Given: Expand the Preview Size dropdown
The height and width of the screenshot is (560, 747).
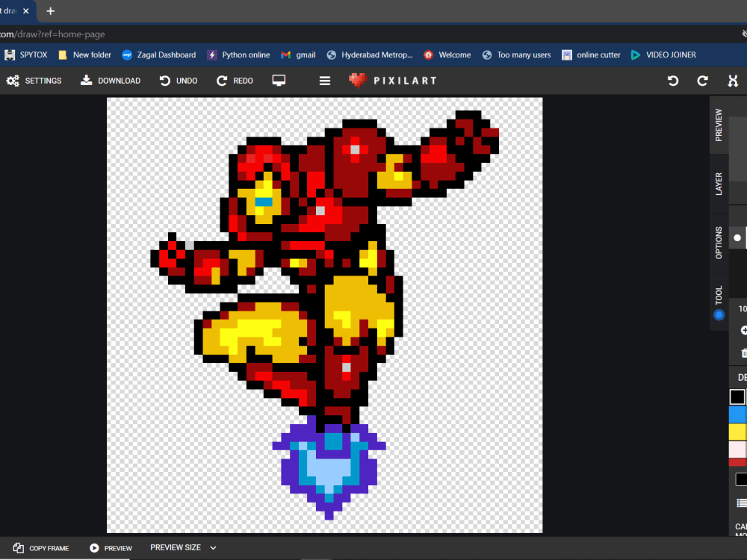Looking at the screenshot, I should (184, 547).
